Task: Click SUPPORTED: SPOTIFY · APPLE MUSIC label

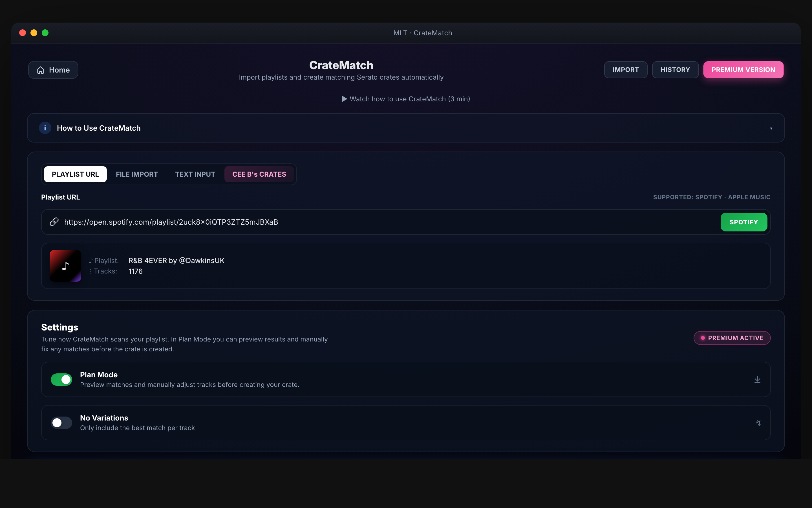Action: [x=712, y=197]
